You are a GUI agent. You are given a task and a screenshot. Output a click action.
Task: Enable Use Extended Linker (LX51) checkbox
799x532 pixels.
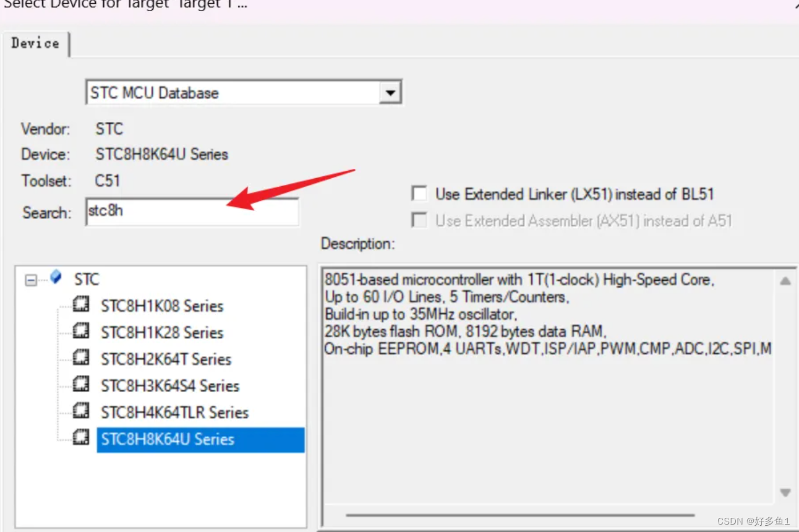tap(419, 194)
